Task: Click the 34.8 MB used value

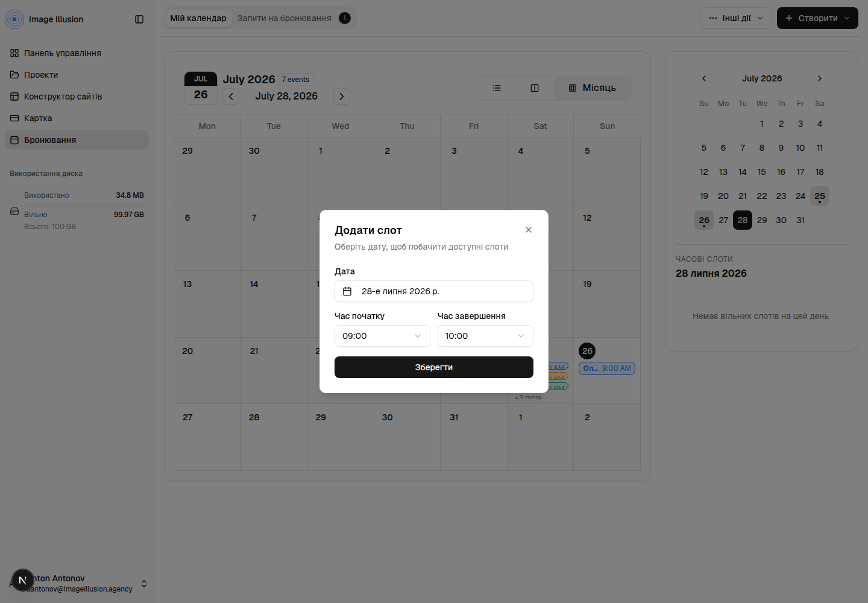Action: click(130, 195)
